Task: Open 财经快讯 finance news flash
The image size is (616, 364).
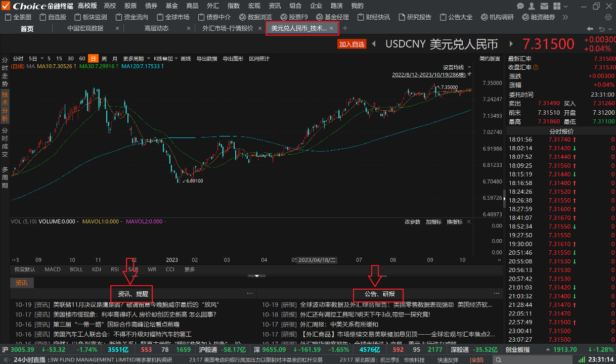Action: pos(374,17)
